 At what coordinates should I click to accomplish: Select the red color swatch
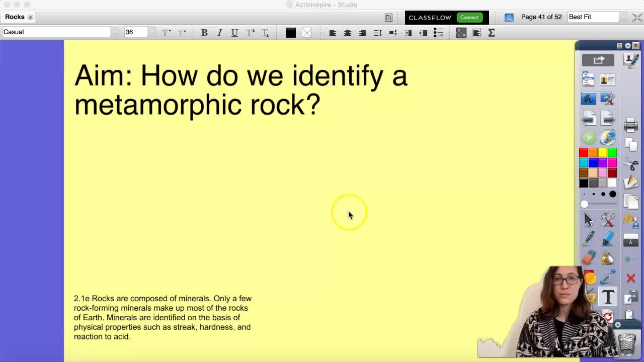584,153
